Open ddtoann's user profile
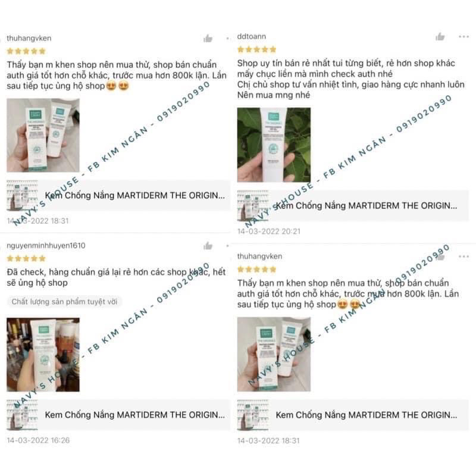The width and height of the screenshot is (476, 476). 251,36
